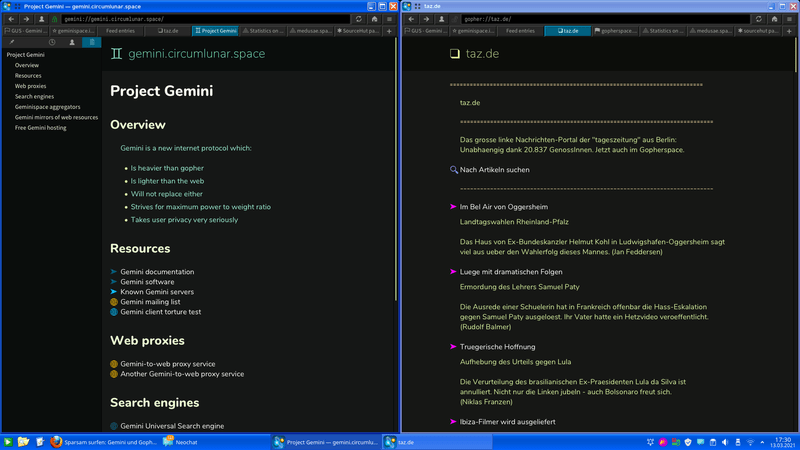Open the Feed entries tab in the taz.de window
Image resolution: width=800 pixels, height=450 pixels.
click(x=520, y=31)
